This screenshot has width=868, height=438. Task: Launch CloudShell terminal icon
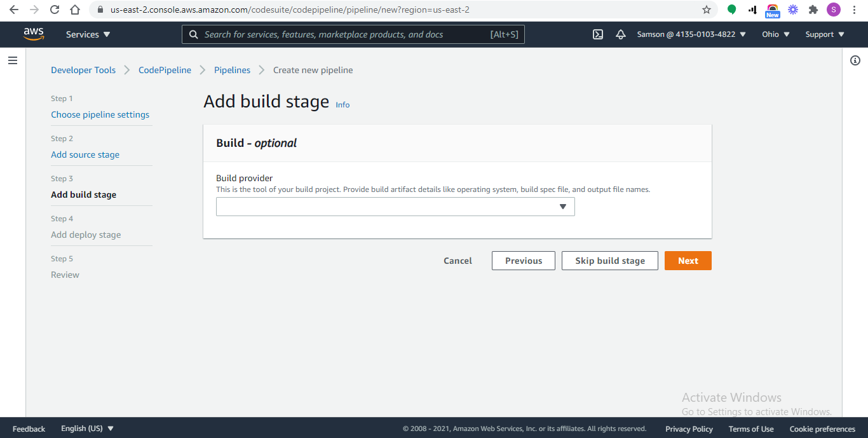597,34
